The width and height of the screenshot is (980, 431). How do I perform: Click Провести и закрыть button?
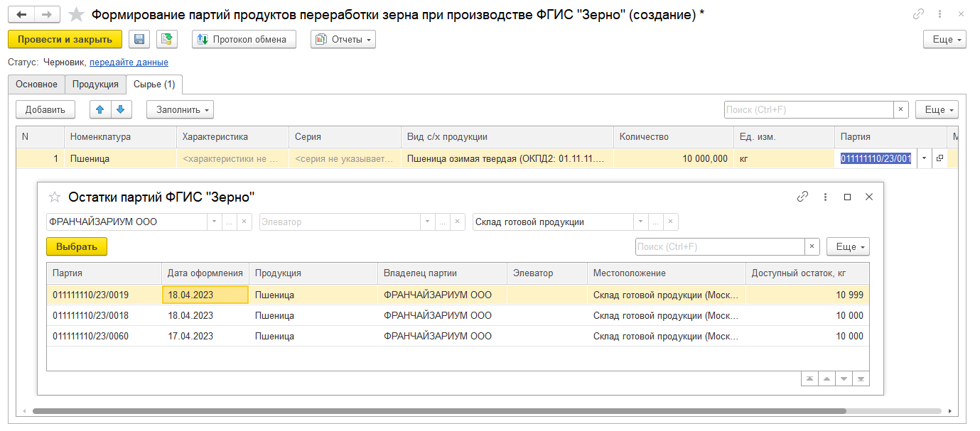[x=65, y=40]
